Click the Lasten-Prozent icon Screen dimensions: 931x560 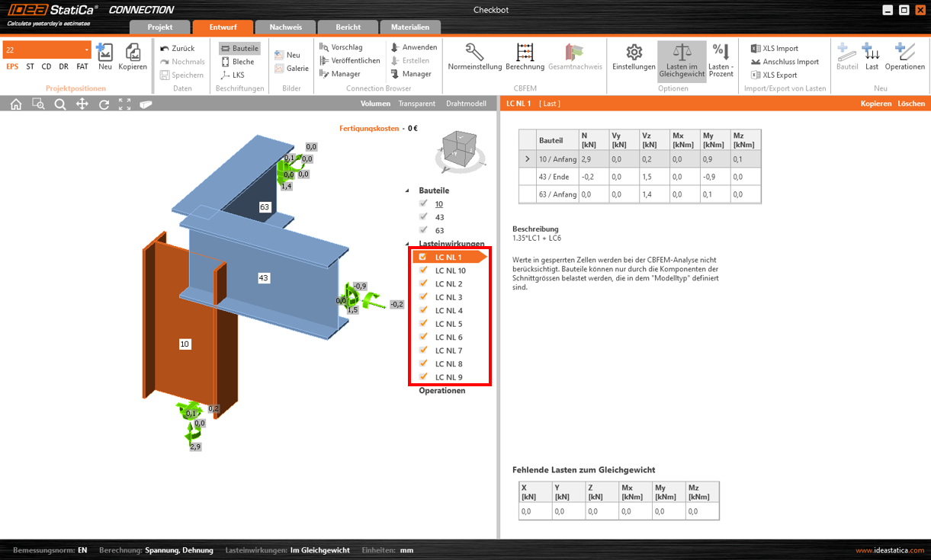[721, 53]
